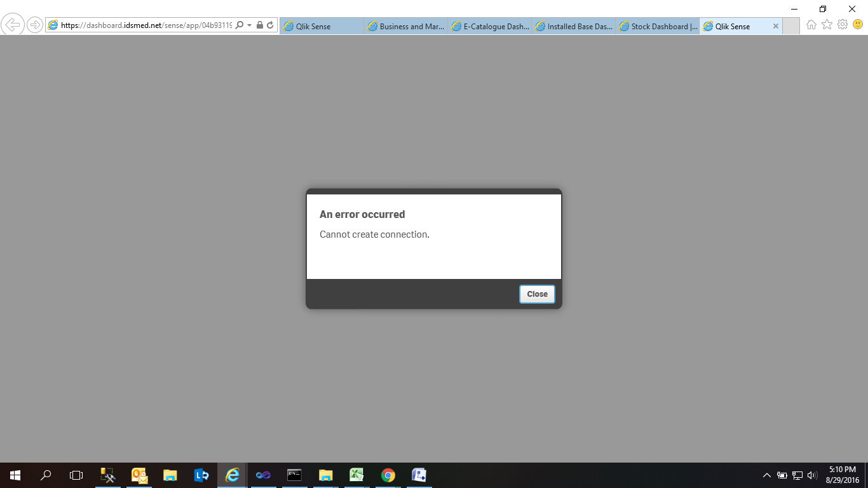The image size is (868, 488).
Task: Click the smiley feedback icon
Action: pos(858,25)
